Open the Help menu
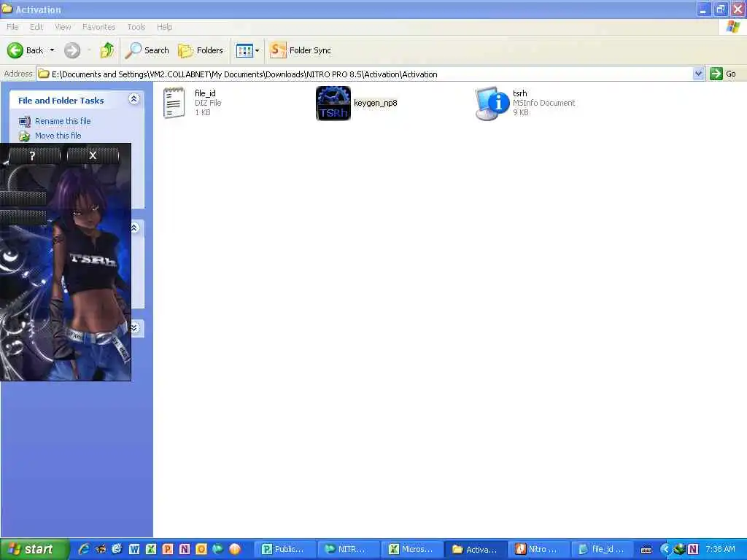 (164, 27)
